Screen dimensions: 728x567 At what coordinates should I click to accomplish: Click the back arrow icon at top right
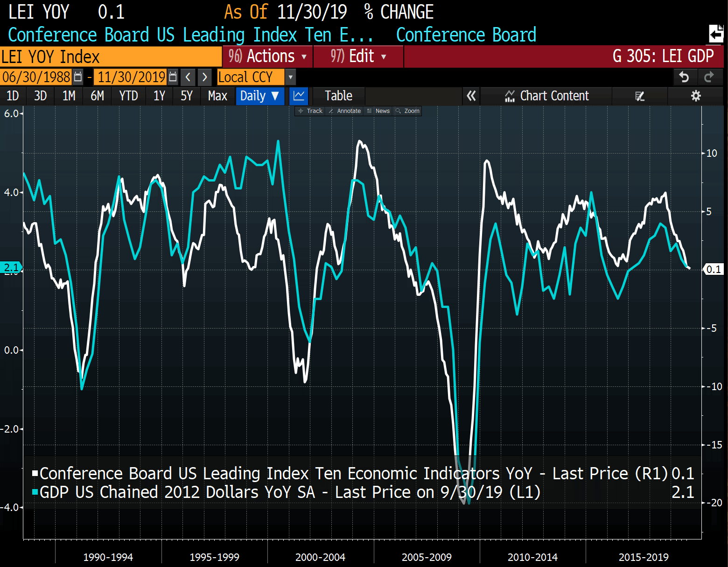pos(716,34)
